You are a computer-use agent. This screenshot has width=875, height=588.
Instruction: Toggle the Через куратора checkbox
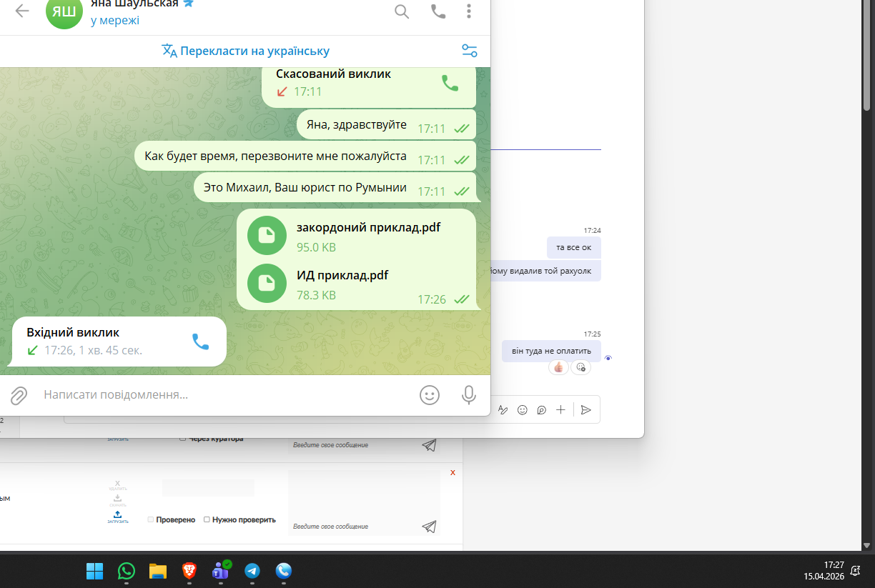pos(183,439)
